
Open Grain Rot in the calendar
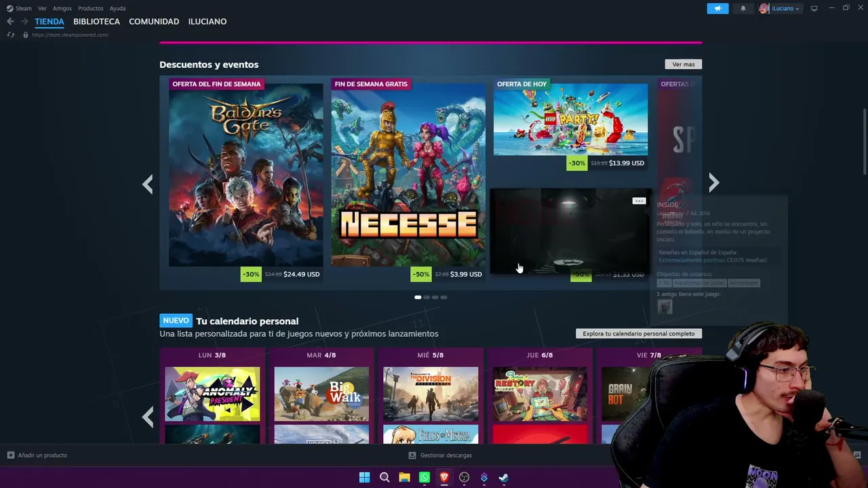627,394
